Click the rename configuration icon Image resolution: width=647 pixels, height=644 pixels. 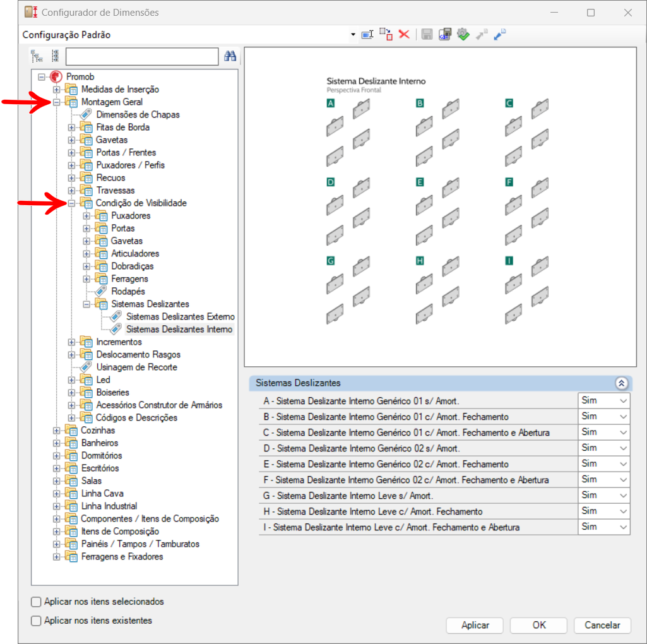(x=367, y=35)
